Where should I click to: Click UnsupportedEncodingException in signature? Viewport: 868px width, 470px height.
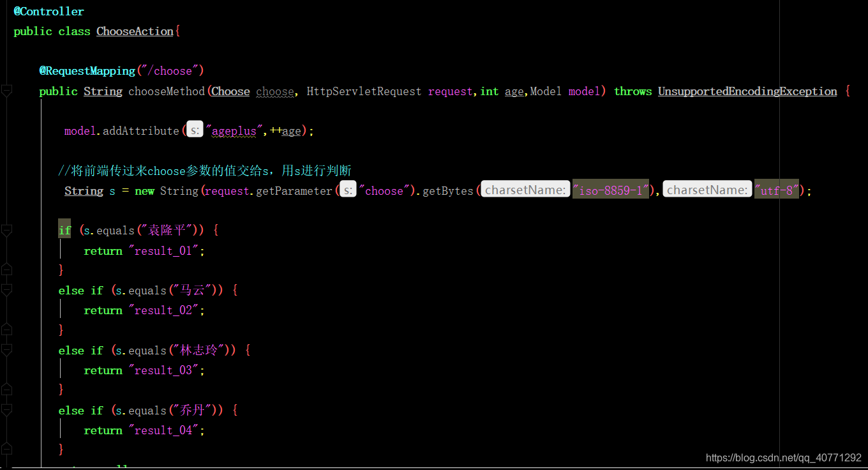(x=747, y=91)
